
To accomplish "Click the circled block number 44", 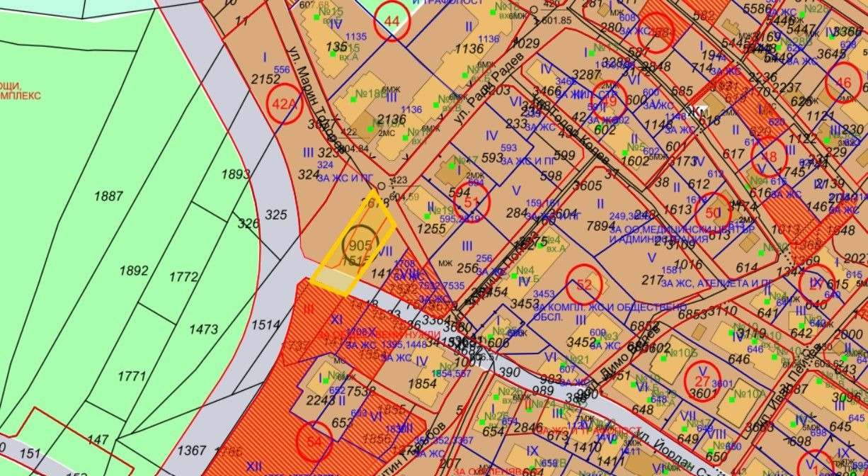I will tap(392, 21).
